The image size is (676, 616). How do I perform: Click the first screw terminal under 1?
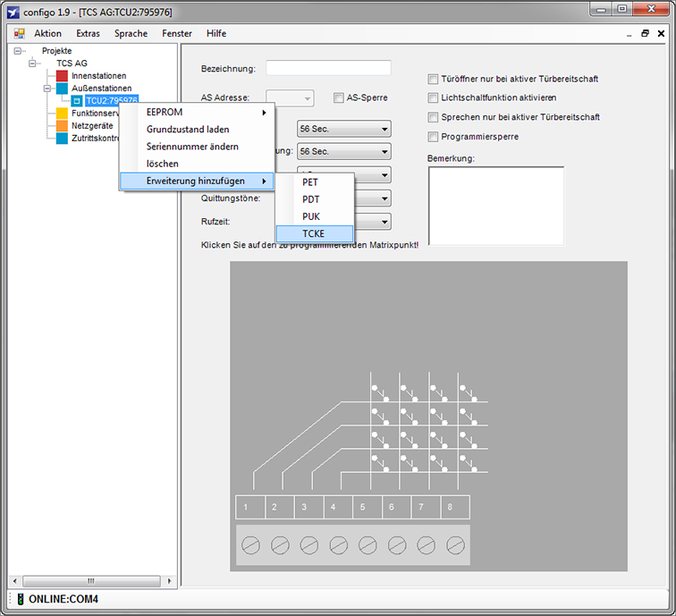(x=250, y=544)
